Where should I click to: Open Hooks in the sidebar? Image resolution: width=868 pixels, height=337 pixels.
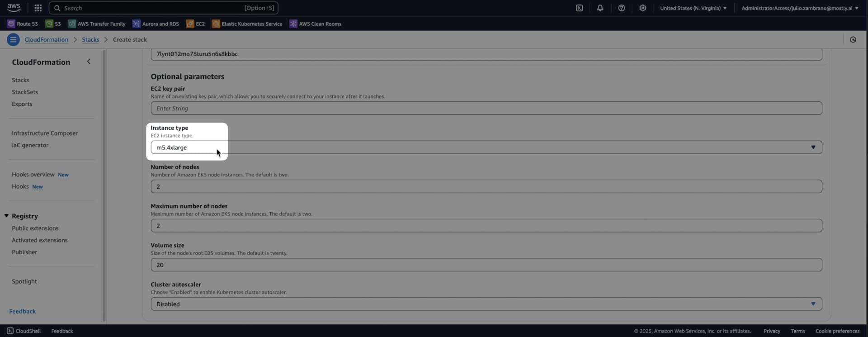point(20,186)
